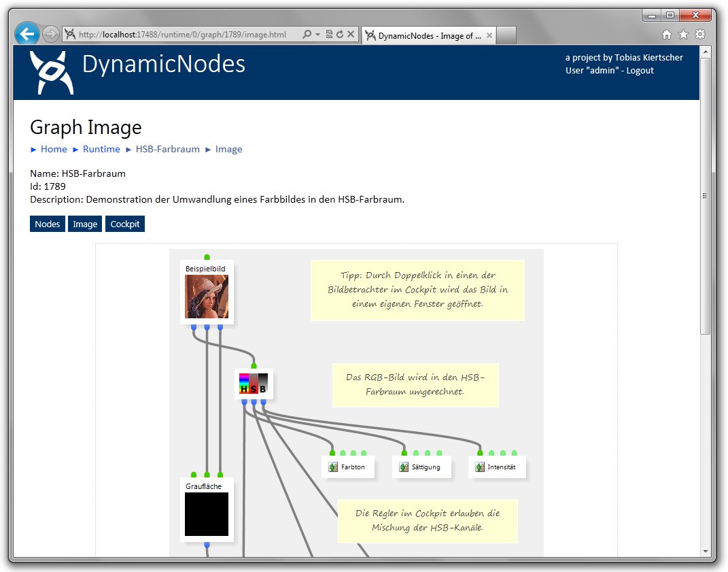Click the HSB converter node icon
Viewport: 728px width, 572px height.
[254, 384]
